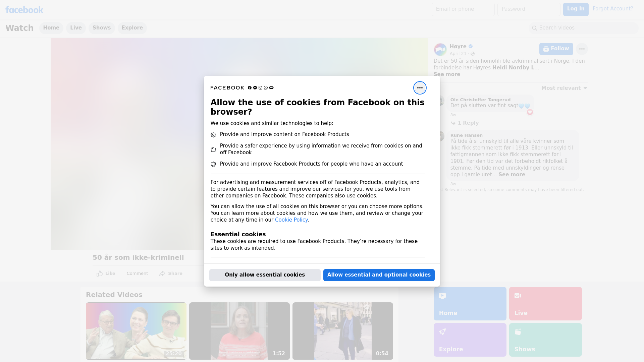Click the video title 50 år som ikke-kriminell
The width and height of the screenshot is (644, 362).
tap(138, 257)
